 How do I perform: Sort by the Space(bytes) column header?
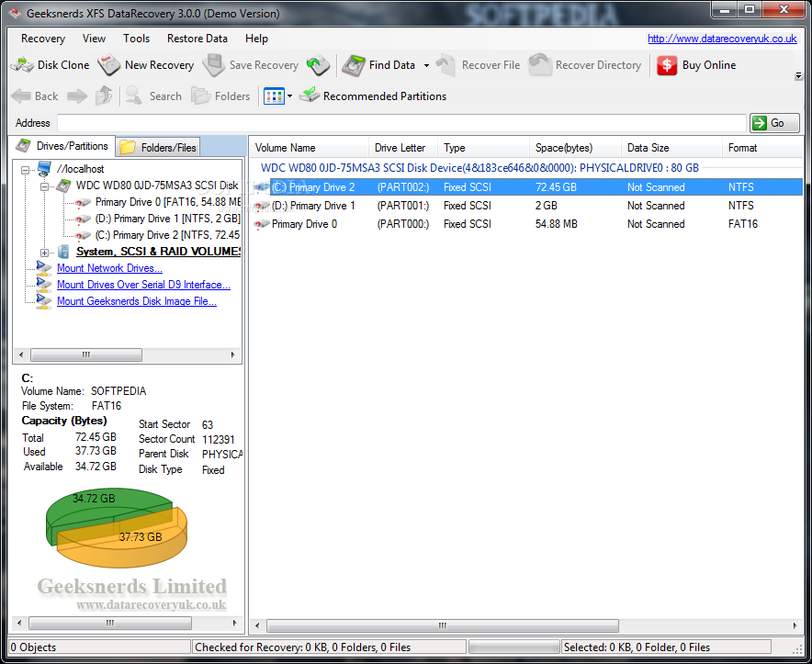click(x=575, y=148)
